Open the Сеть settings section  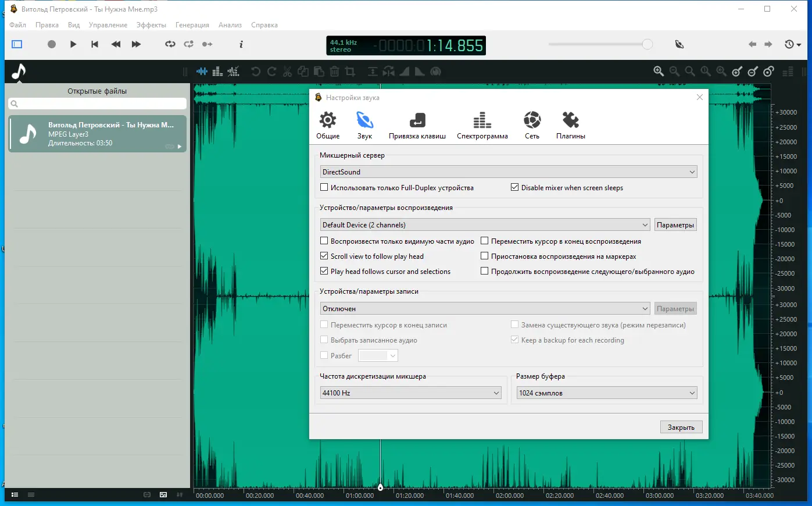(531, 124)
